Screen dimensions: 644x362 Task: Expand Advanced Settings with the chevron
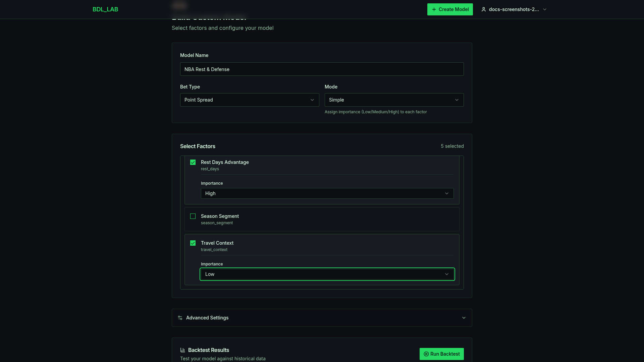pos(464,318)
